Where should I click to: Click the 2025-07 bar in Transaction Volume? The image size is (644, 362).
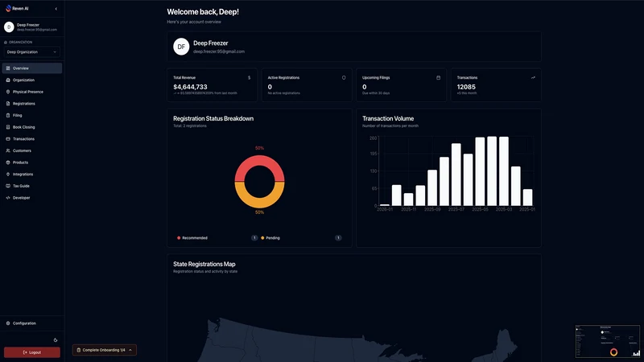pos(456,175)
